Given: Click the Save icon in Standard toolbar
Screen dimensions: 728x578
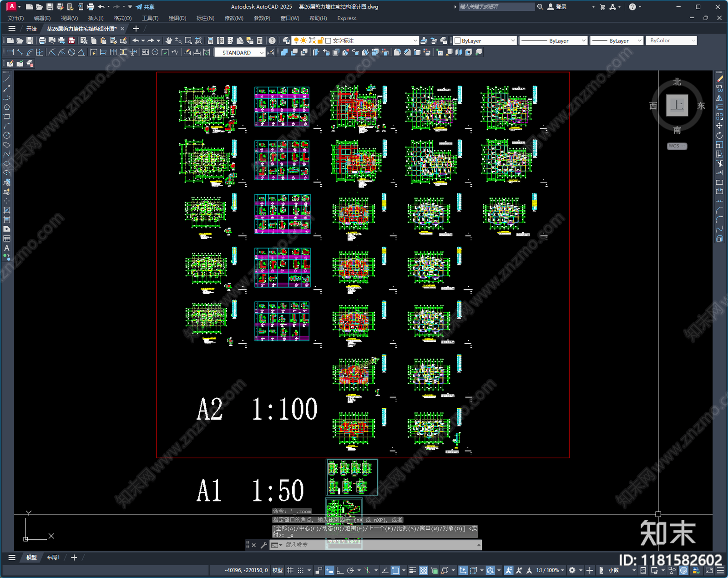Looking at the screenshot, I should (30, 41).
